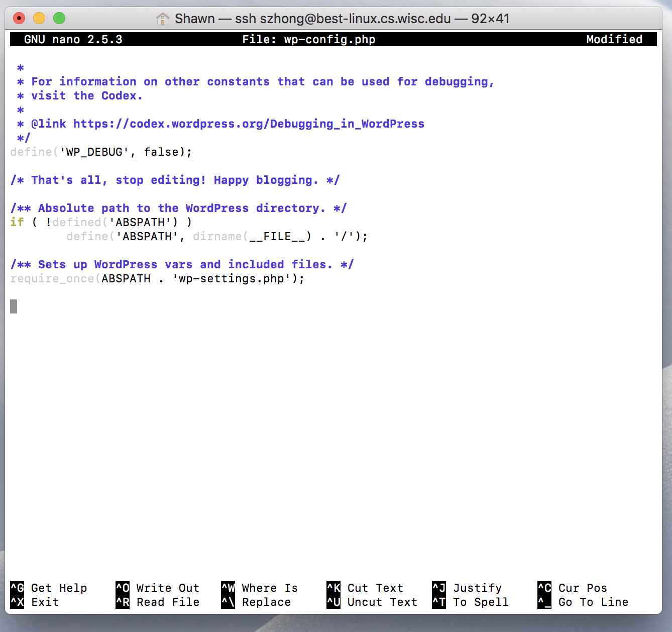Click the ^U Uncut Text shortcut

(x=372, y=602)
